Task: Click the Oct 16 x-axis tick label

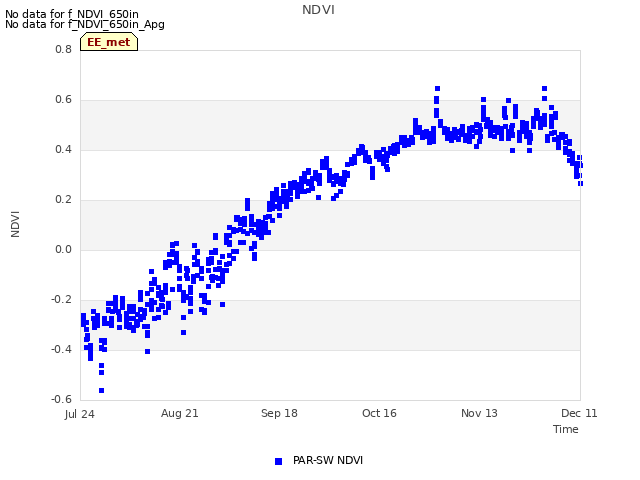Action: (x=379, y=413)
